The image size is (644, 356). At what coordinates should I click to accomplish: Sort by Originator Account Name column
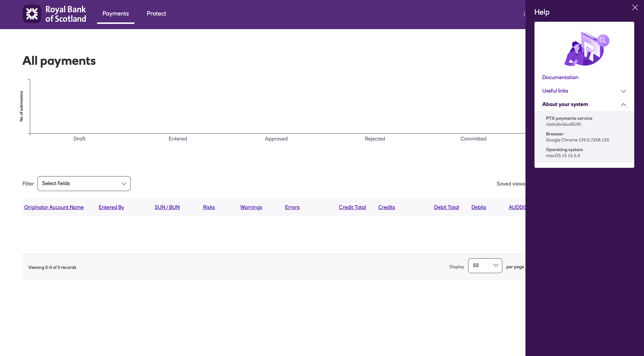coord(54,207)
